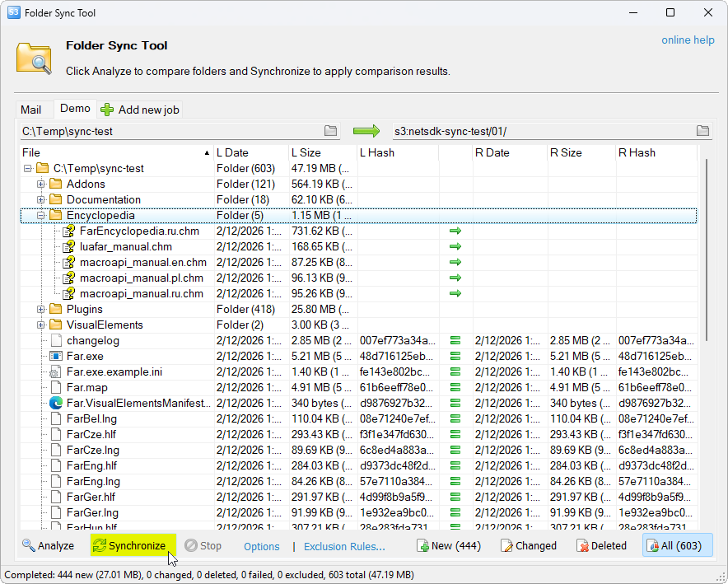Image resolution: width=728 pixels, height=584 pixels.
Task: Expand the Documentation folder
Action: click(41, 200)
